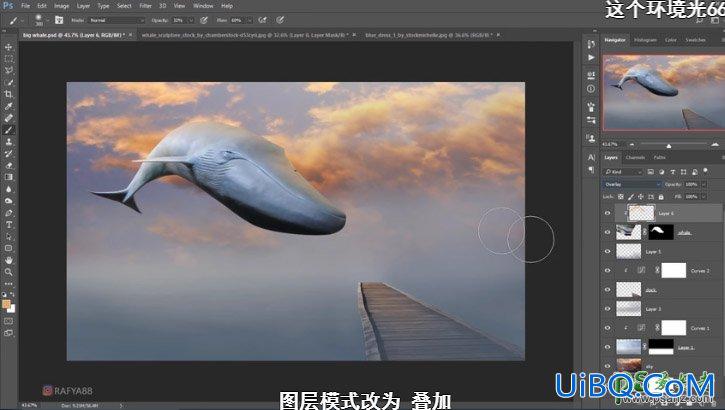725x410 pixels.
Task: Open Actions panel play icon
Action: click(x=591, y=57)
